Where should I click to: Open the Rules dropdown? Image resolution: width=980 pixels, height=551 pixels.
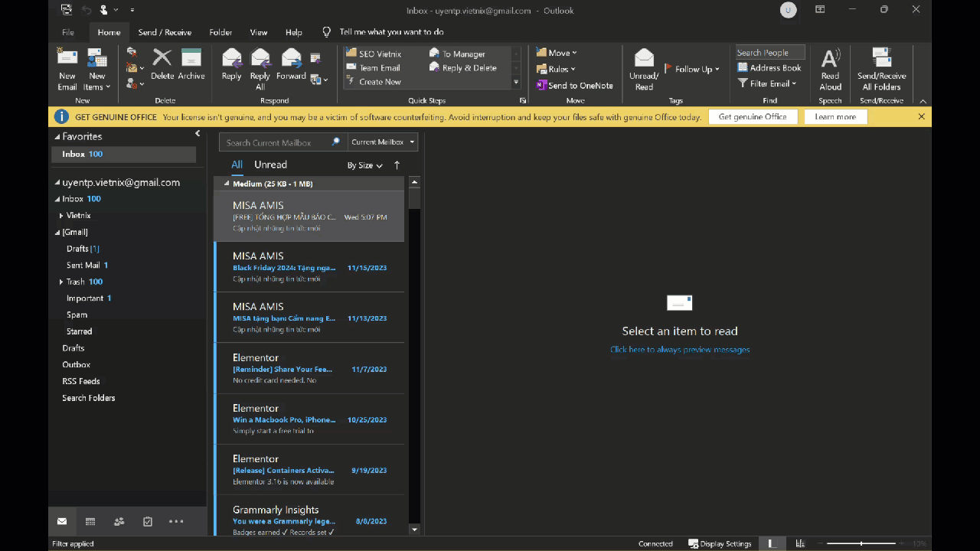pyautogui.click(x=556, y=69)
